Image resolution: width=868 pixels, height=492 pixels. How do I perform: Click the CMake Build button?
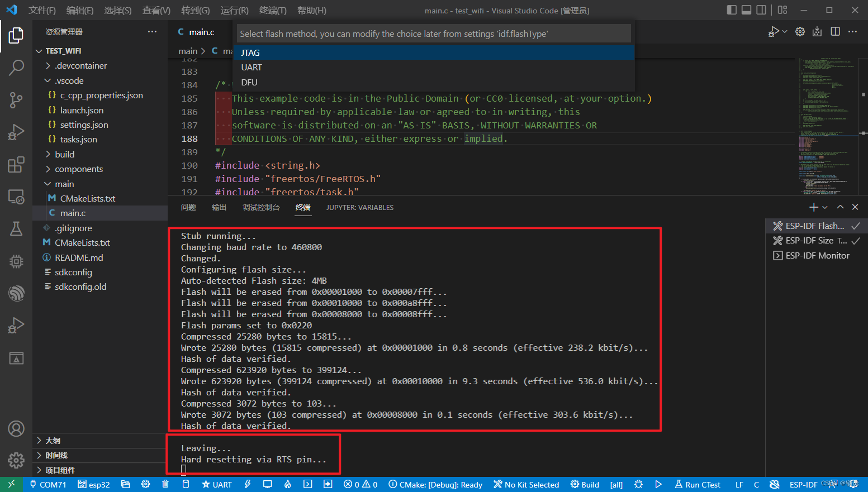pos(585,484)
